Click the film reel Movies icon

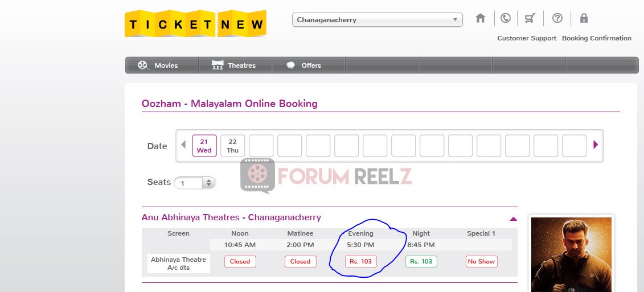coord(143,65)
